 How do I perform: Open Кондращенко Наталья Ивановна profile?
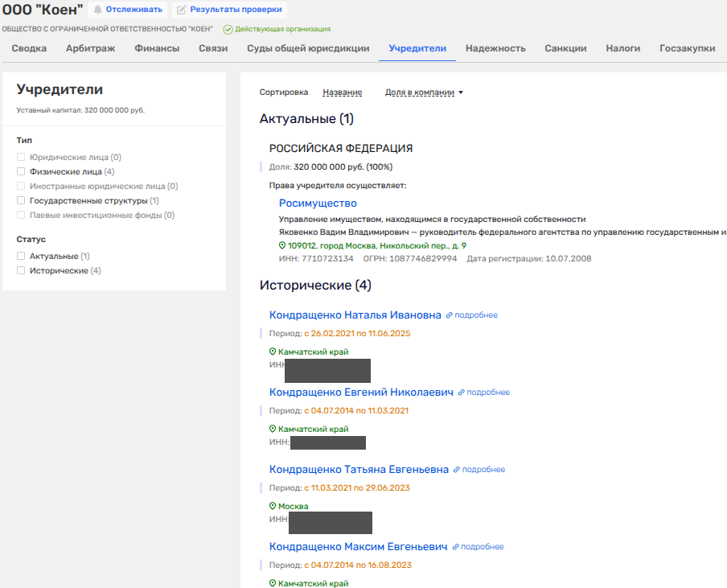pos(355,315)
